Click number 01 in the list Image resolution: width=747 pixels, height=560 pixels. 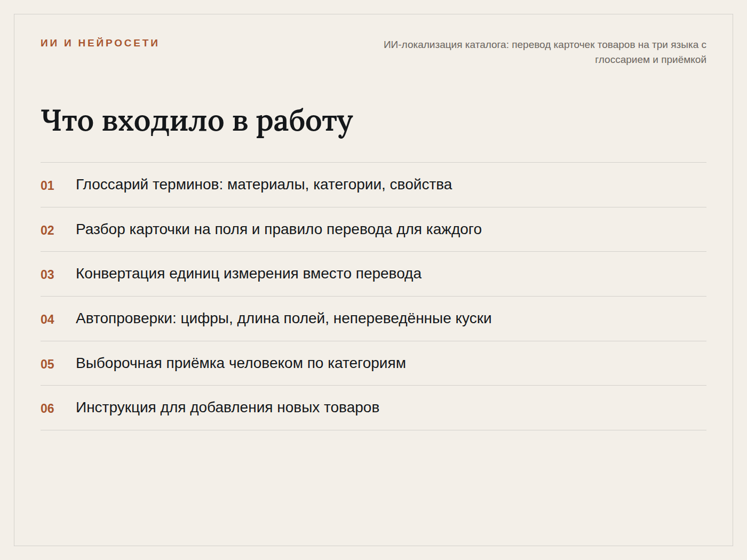(x=47, y=186)
